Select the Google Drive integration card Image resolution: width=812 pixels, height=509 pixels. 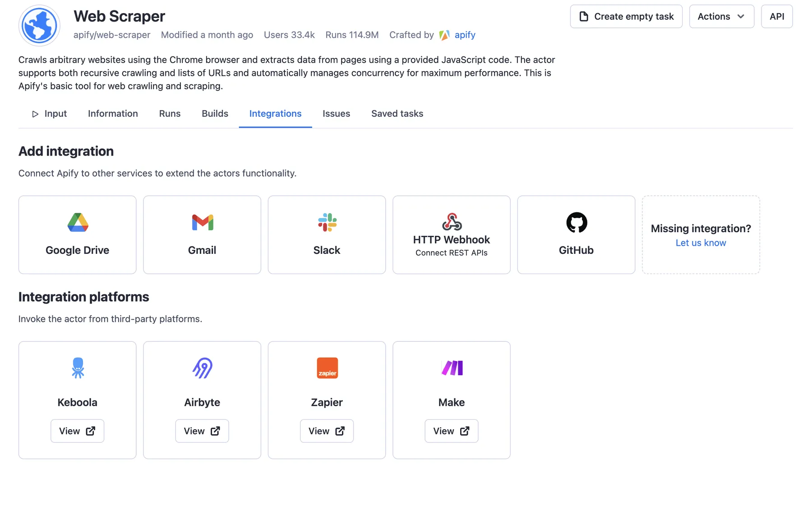(x=77, y=234)
